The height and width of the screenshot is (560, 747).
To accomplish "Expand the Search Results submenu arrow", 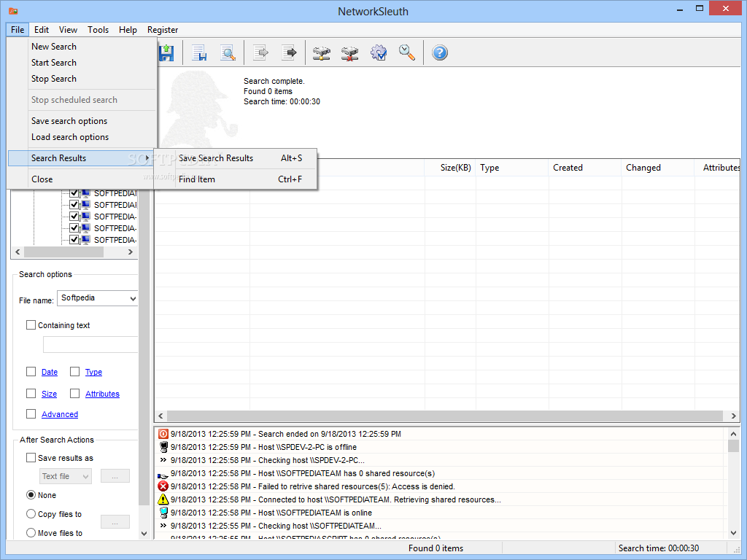I will (147, 158).
